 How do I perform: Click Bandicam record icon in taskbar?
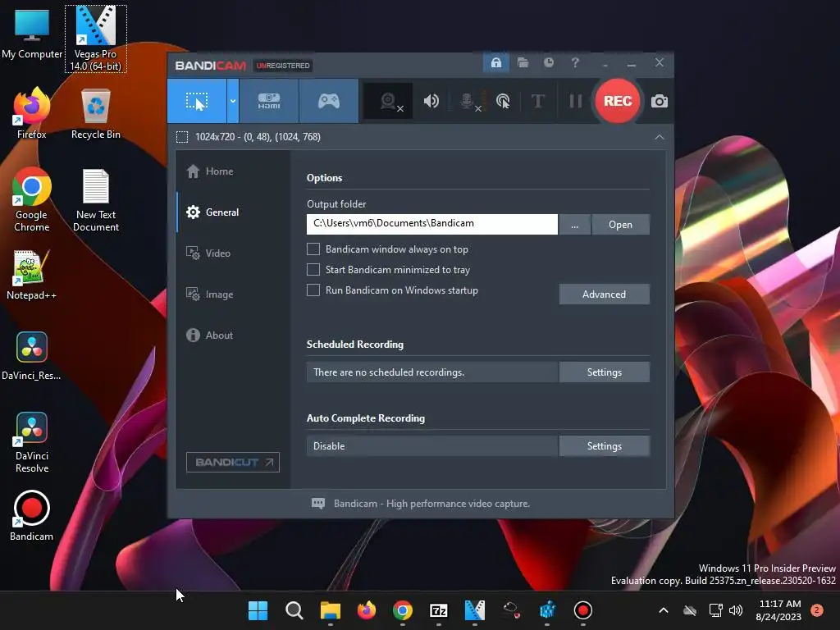(583, 610)
